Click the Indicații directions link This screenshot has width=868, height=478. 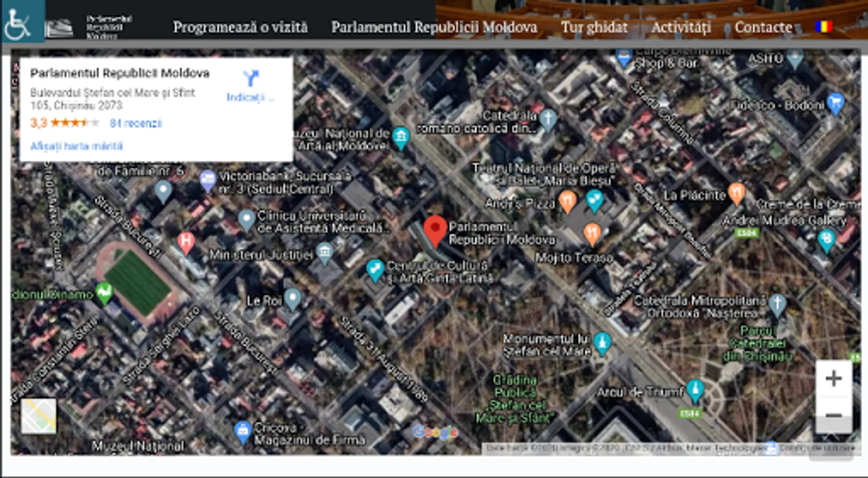(x=250, y=97)
